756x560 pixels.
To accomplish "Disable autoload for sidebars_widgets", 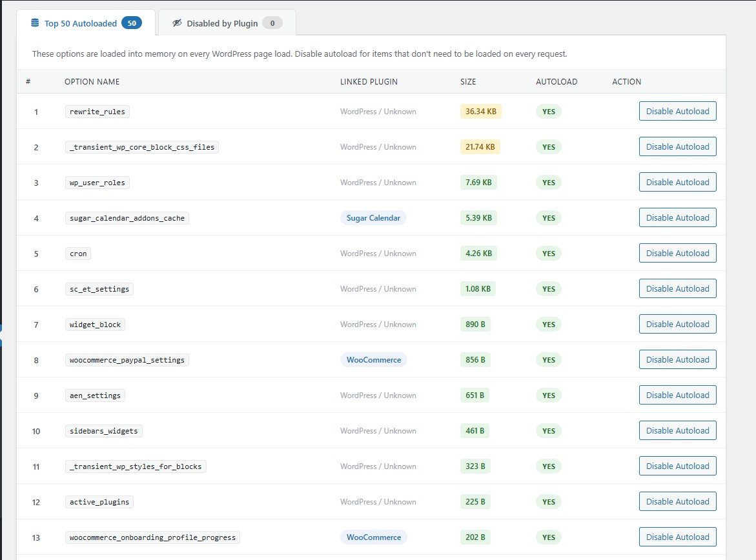I will point(677,430).
